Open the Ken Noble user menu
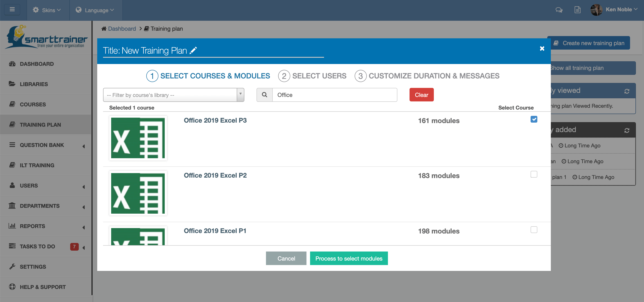 tap(621, 9)
